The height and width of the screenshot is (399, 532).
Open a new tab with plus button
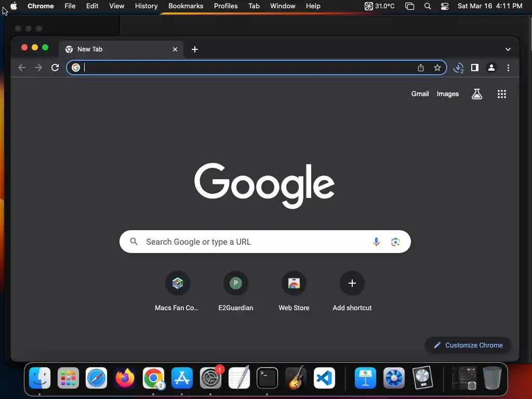coord(195,49)
